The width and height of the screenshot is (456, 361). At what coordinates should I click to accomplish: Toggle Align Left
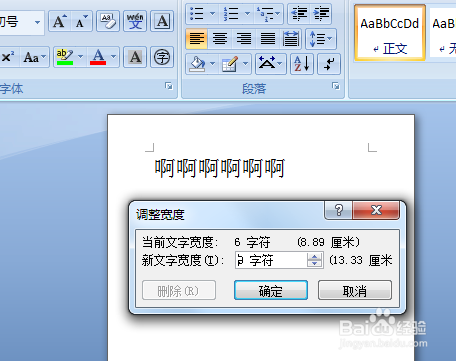point(197,39)
